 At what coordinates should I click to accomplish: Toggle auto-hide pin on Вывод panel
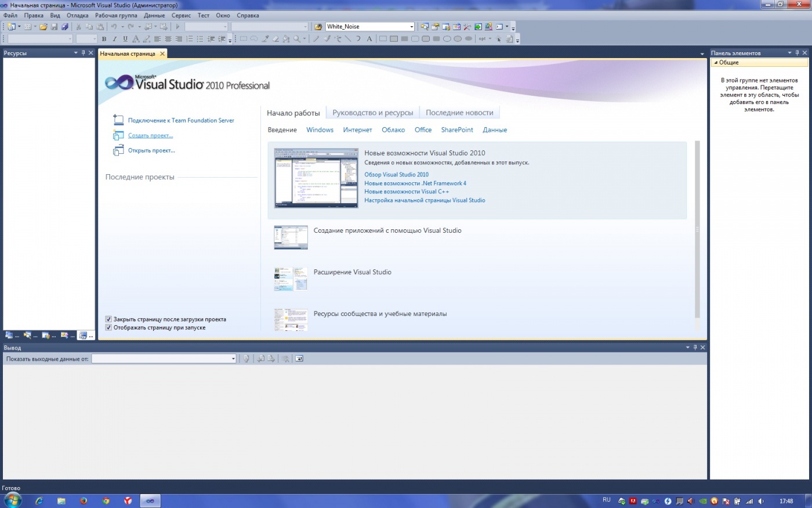(695, 347)
